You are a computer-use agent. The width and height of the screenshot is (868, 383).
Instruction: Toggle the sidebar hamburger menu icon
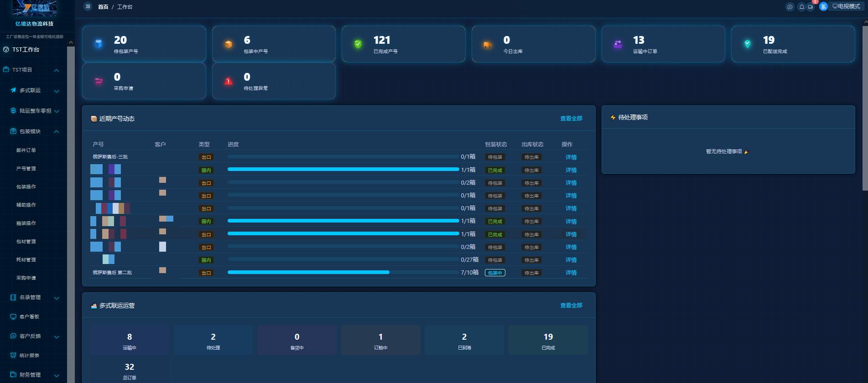pyautogui.click(x=88, y=7)
